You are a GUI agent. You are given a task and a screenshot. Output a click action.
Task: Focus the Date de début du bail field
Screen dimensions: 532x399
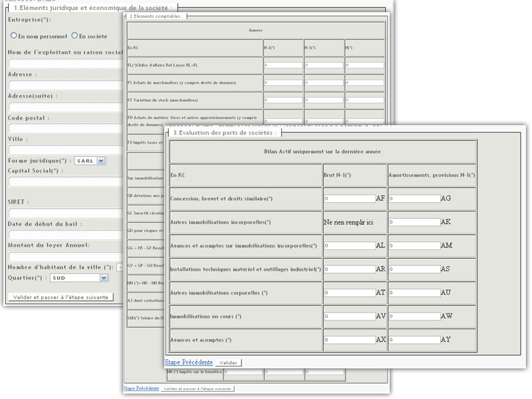point(66,235)
